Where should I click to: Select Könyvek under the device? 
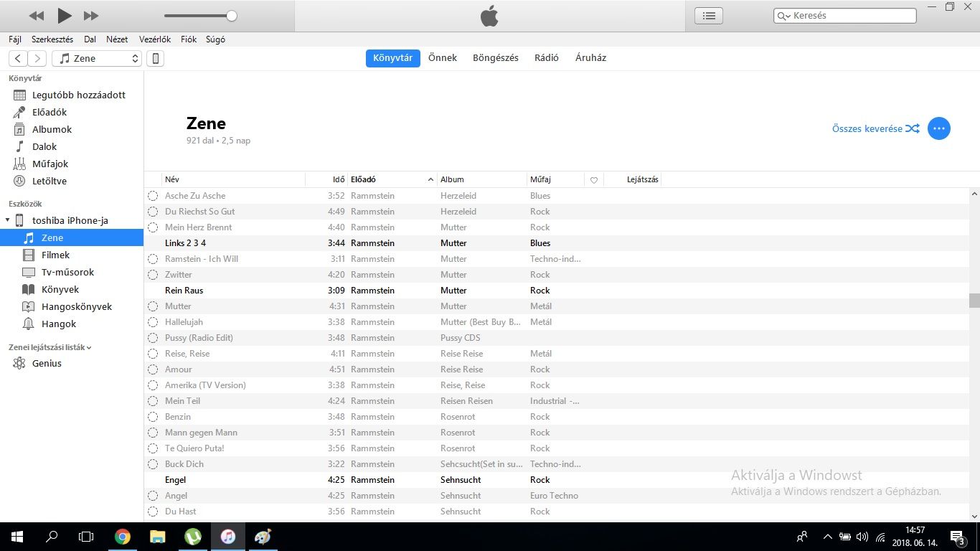(x=72, y=289)
